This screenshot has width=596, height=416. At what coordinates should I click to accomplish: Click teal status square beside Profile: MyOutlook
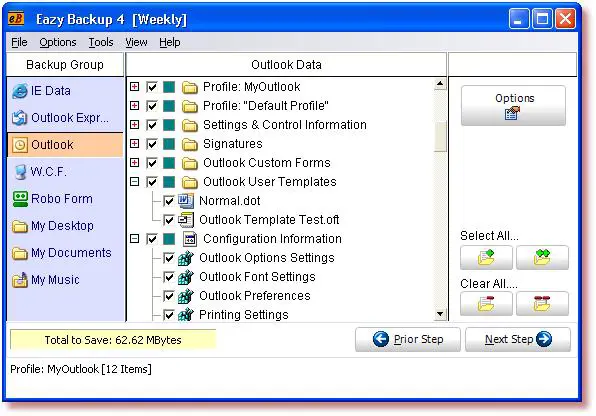(x=169, y=87)
